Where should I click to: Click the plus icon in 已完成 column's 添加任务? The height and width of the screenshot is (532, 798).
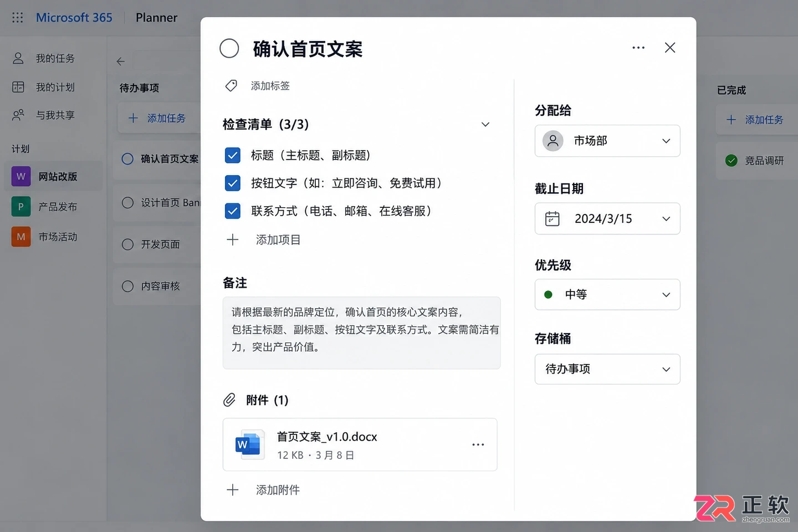731,120
